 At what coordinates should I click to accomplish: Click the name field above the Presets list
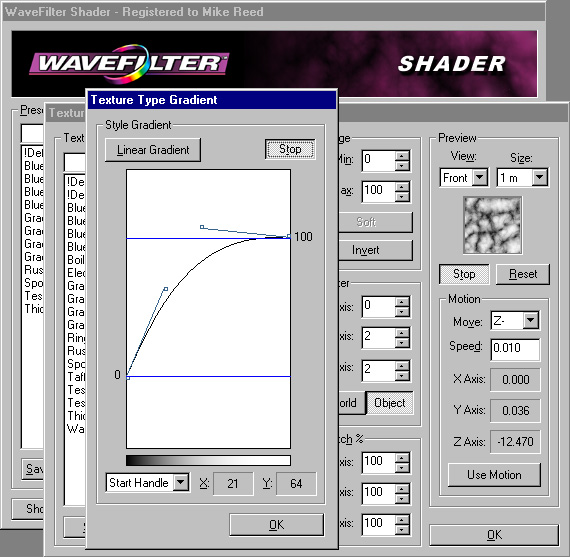click(32, 133)
